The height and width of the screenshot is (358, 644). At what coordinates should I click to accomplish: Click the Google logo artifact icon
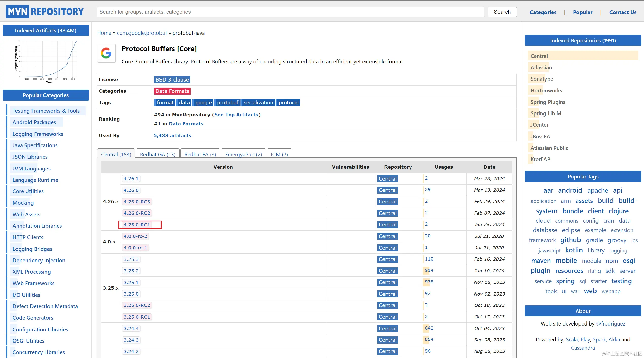[106, 53]
